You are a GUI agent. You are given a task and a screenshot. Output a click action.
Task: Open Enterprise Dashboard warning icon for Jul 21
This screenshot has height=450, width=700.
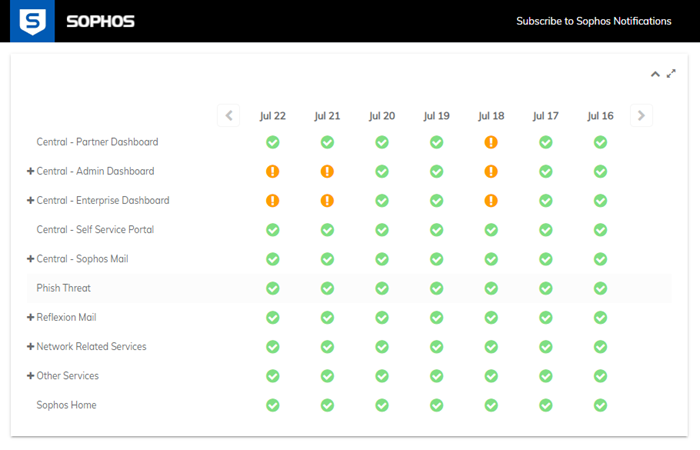327,201
